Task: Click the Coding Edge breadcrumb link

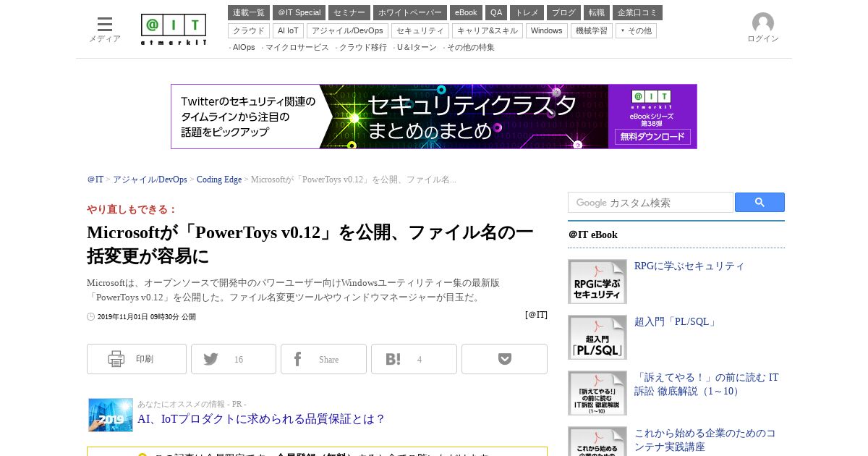Action: pos(219,180)
